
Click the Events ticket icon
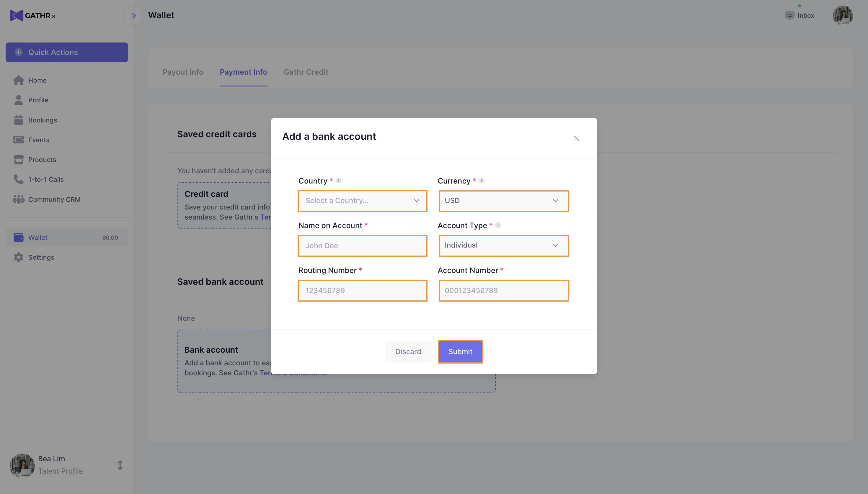click(18, 140)
